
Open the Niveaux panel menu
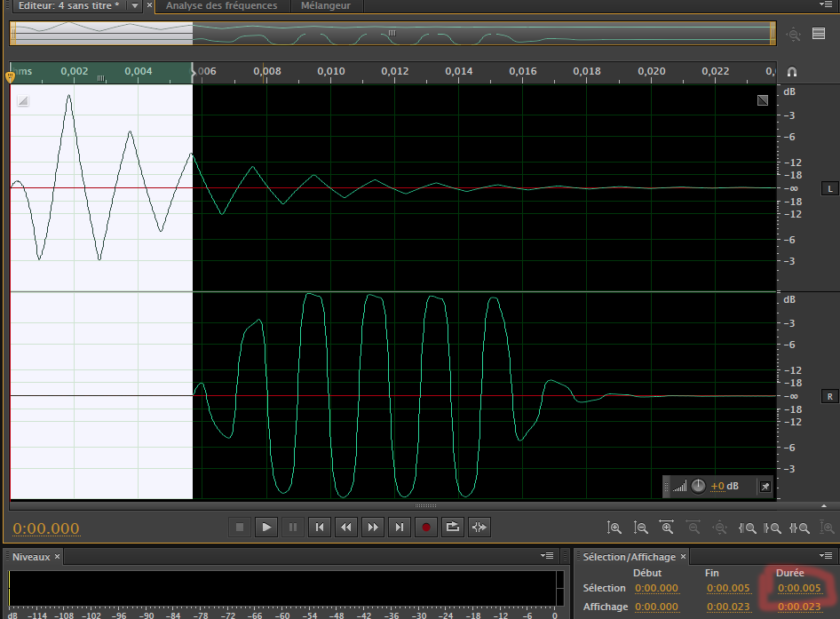(x=546, y=556)
